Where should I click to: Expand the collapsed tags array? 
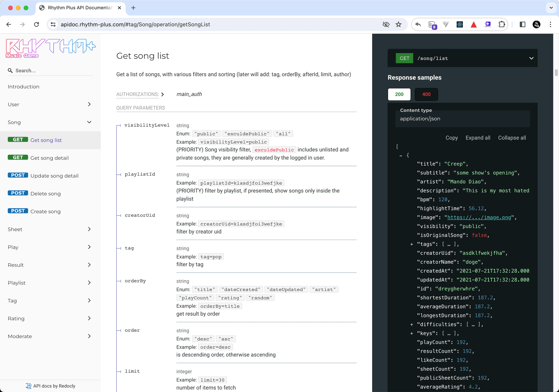411,244
